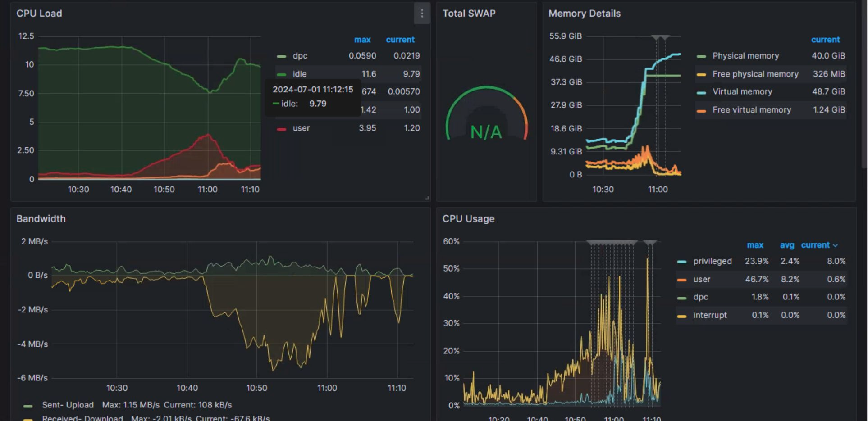Open the CPU Load panel title menu
The width and height of the screenshot is (868, 421).
pos(39,14)
